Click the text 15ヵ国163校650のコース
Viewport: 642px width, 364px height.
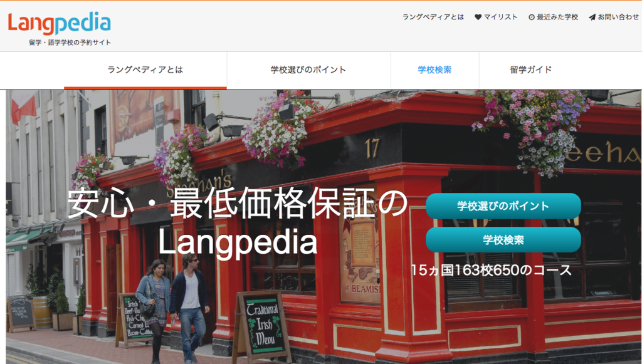tap(491, 271)
